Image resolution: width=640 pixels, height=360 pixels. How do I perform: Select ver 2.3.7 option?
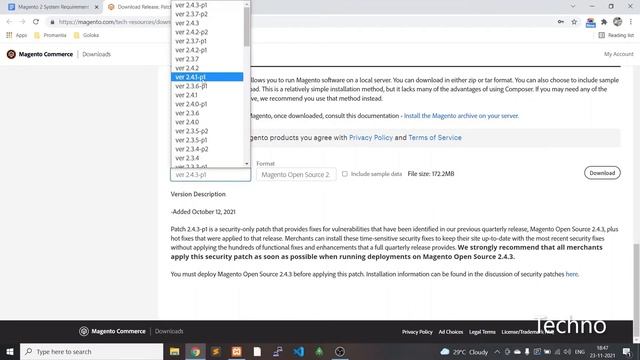click(207, 59)
